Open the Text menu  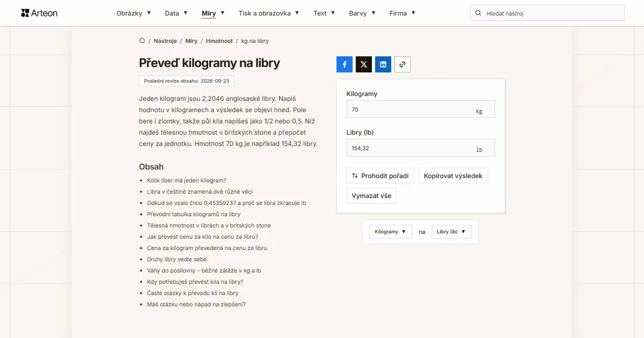point(324,13)
